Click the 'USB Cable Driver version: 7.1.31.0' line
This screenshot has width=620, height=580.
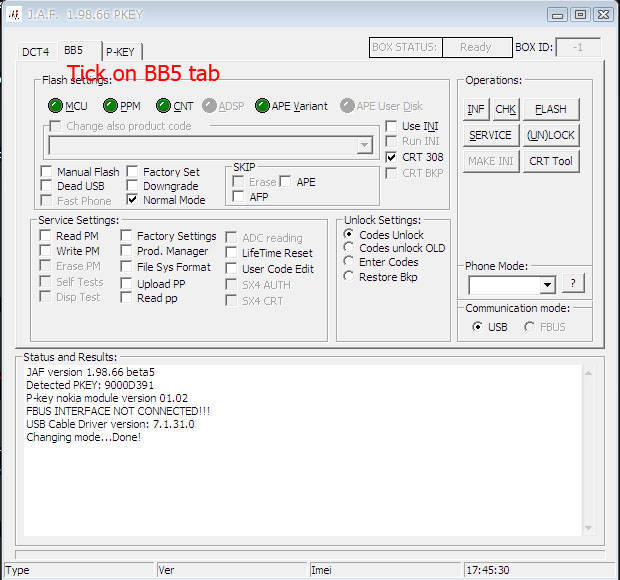[x=110, y=424]
